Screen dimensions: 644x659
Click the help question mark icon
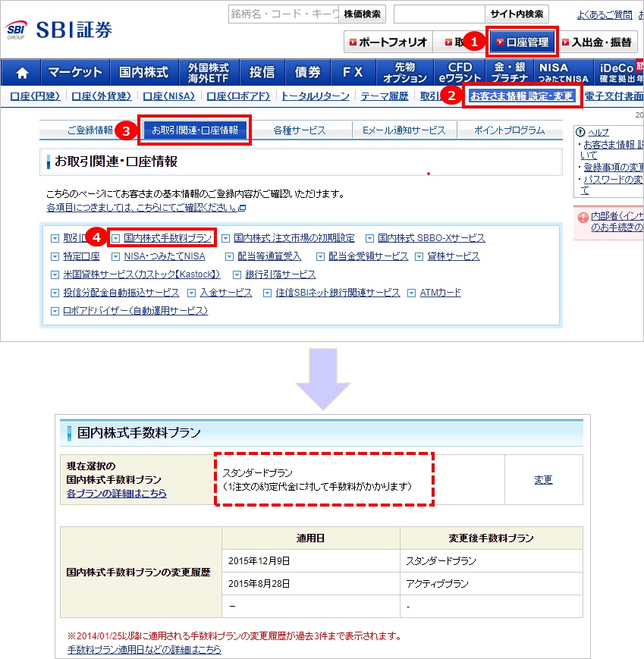click(x=580, y=132)
